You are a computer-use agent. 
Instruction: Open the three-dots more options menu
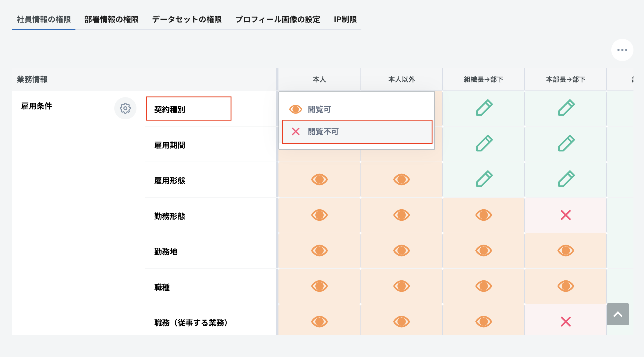(622, 50)
